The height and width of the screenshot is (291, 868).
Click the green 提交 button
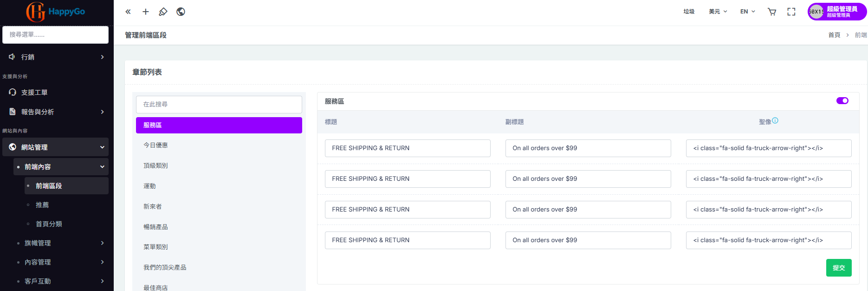[x=838, y=268]
